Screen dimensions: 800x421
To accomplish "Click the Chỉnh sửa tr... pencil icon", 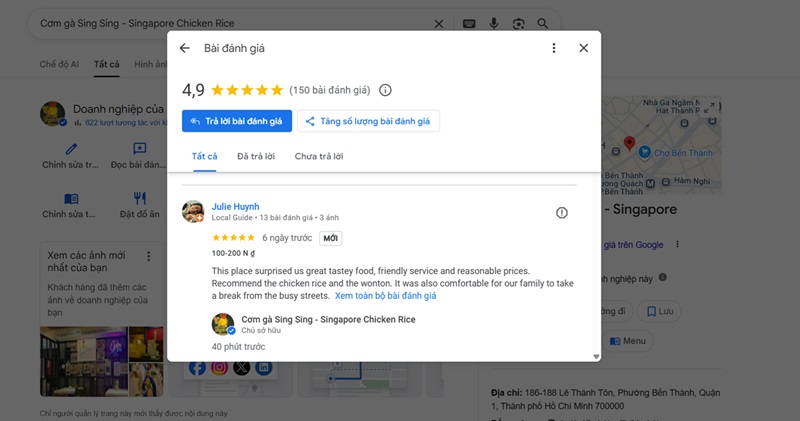I will click(71, 149).
